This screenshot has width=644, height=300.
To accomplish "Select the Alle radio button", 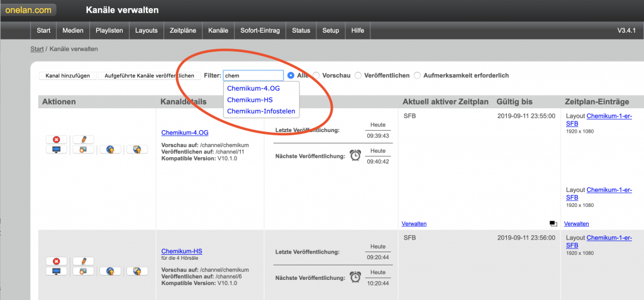I will click(291, 75).
